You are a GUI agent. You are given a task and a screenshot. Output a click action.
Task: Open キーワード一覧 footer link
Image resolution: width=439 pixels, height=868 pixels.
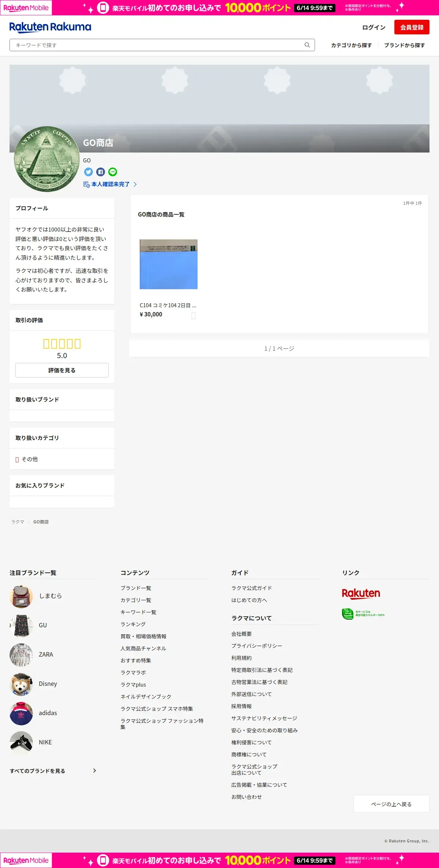[x=138, y=612]
